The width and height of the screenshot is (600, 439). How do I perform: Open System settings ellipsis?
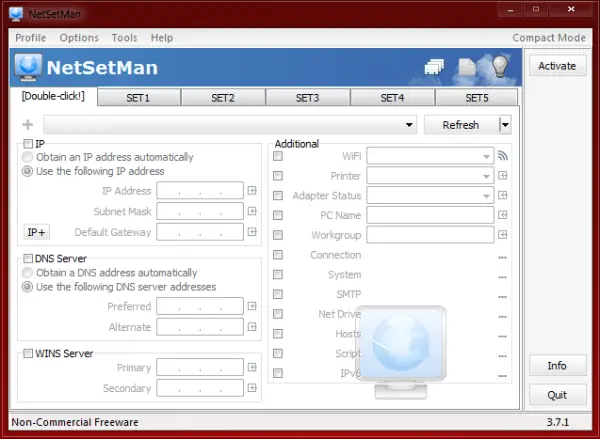point(503,277)
